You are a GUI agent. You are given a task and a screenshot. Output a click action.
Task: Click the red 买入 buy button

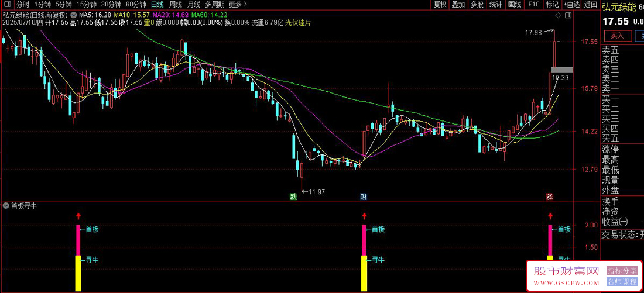point(617,36)
